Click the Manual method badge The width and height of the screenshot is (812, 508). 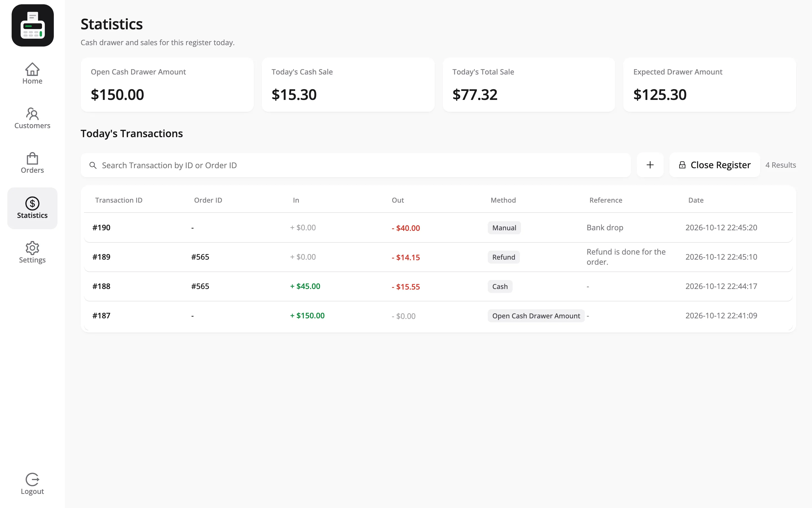pos(504,228)
